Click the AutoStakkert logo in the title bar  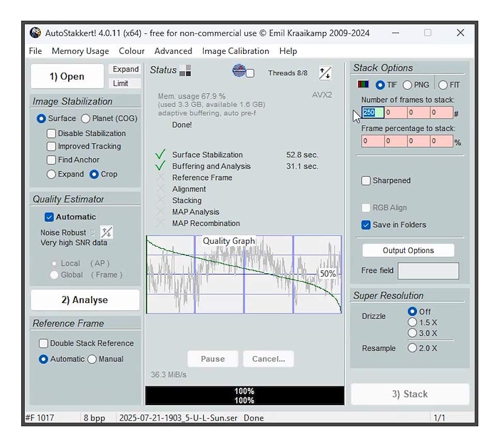pyautogui.click(x=34, y=33)
